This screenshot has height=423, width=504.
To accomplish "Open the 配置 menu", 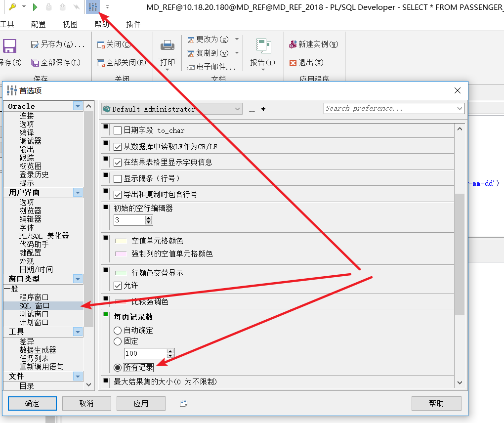I will click(x=38, y=24).
